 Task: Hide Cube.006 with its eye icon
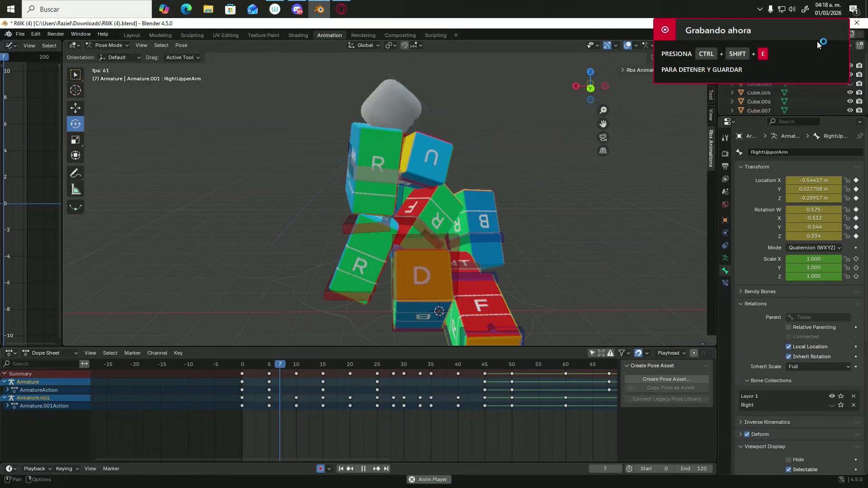[850, 102]
